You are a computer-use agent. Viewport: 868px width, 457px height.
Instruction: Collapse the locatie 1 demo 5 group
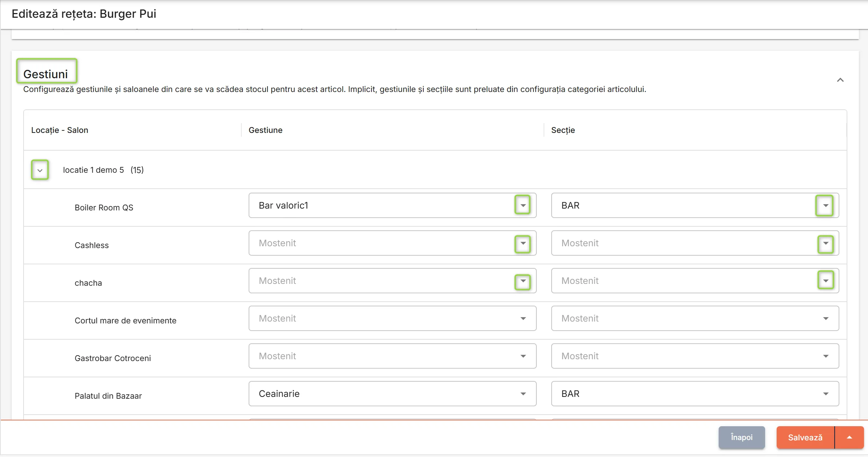pyautogui.click(x=40, y=170)
